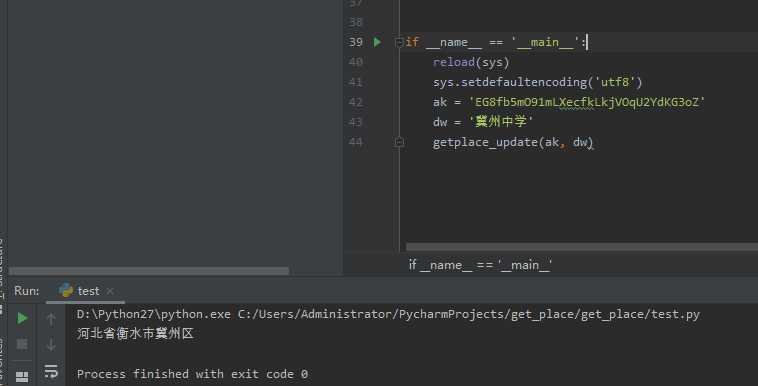758x386 pixels.
Task: Click line number 43 in gutter
Action: pyautogui.click(x=355, y=122)
